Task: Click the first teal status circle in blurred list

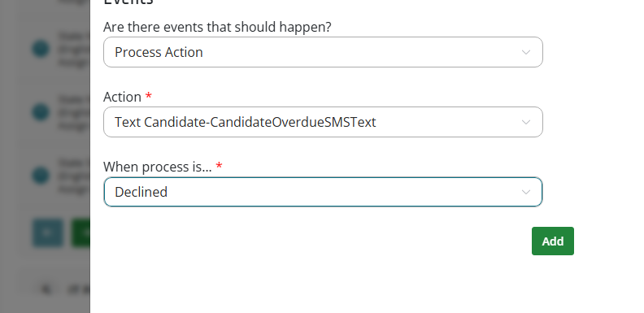Action: tap(41, 50)
